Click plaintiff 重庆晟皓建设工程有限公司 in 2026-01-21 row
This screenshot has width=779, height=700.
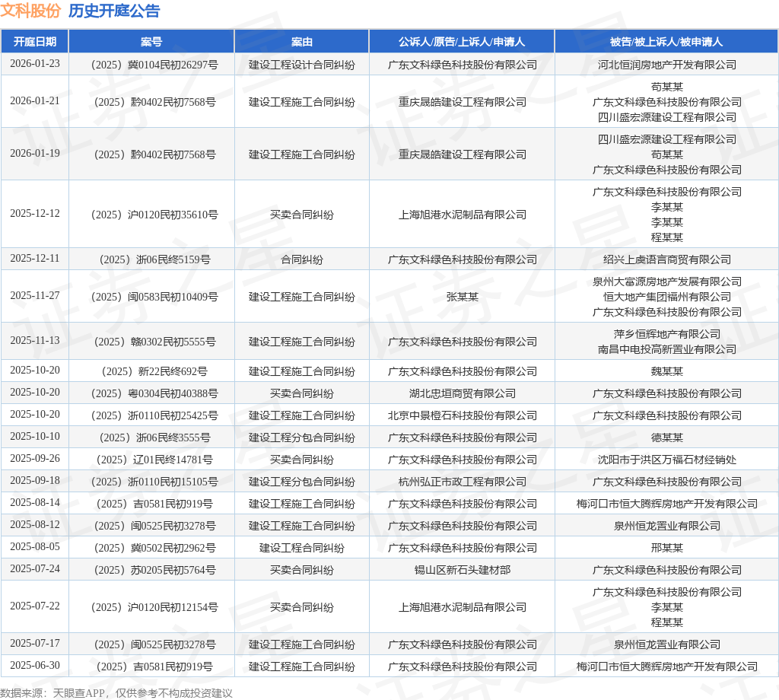(462, 102)
